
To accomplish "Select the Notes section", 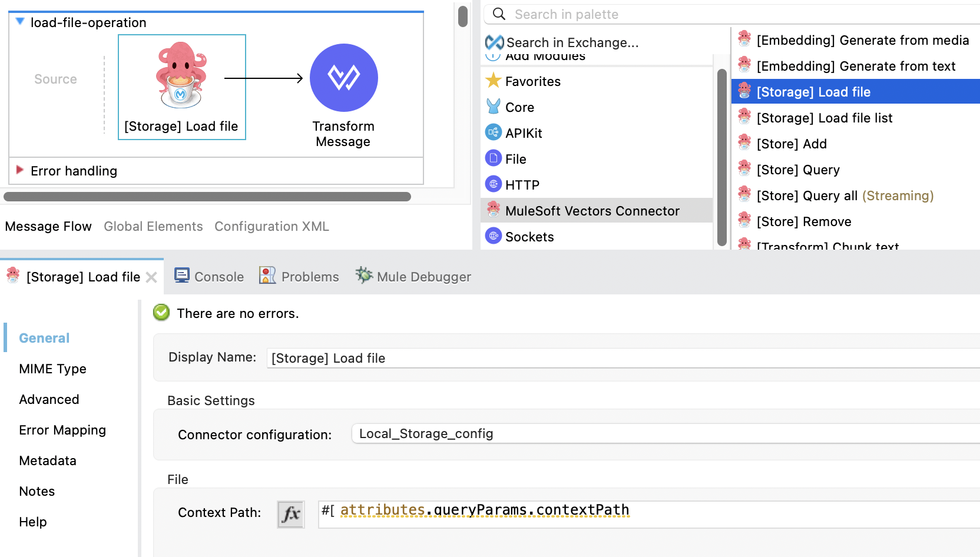I will pos(37,491).
